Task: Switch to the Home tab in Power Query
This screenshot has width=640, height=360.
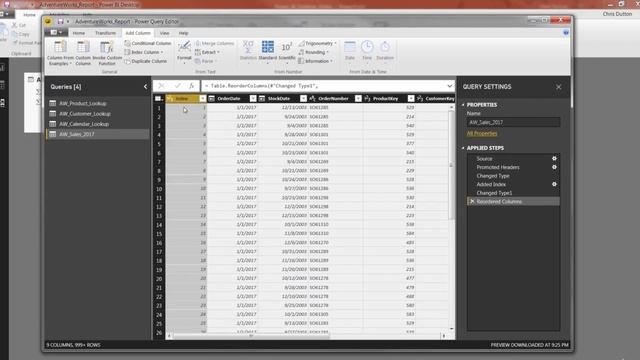Action: tap(79, 33)
